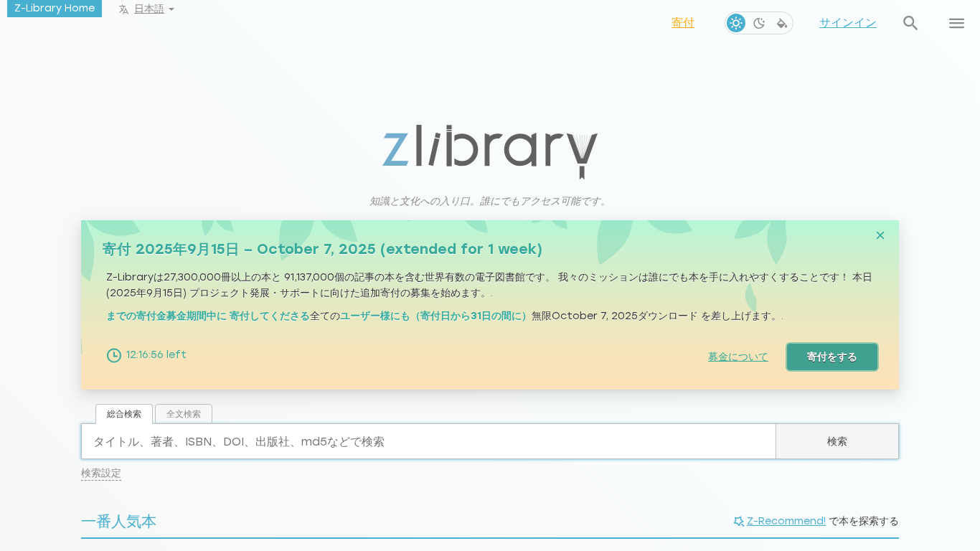Viewport: 980px width, 551px height.
Task: Open the hamburger menu icon
Action: (956, 23)
